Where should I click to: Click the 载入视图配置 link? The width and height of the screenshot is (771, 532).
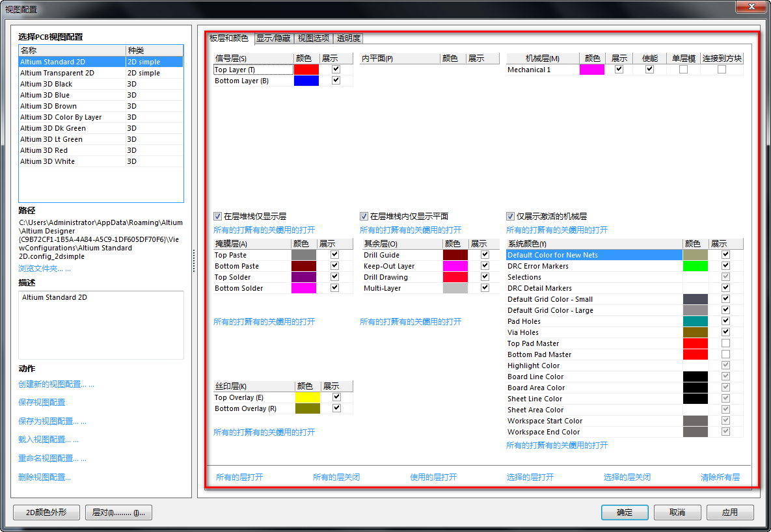48,439
